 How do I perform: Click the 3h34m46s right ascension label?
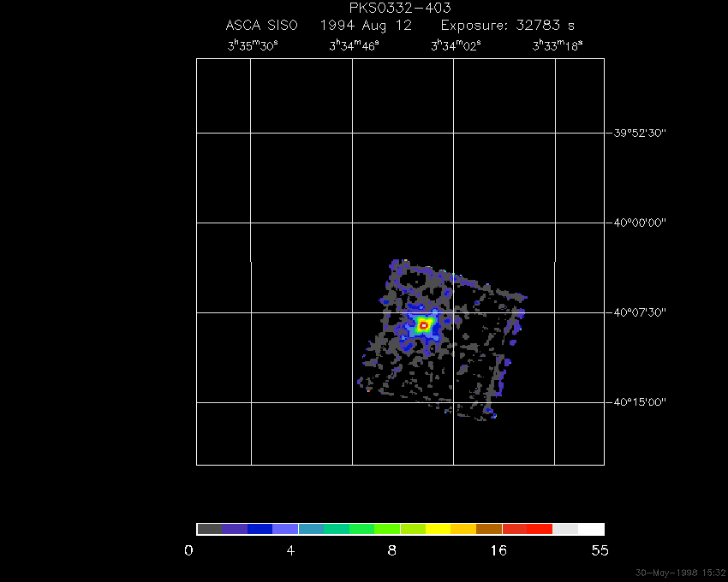[x=355, y=46]
